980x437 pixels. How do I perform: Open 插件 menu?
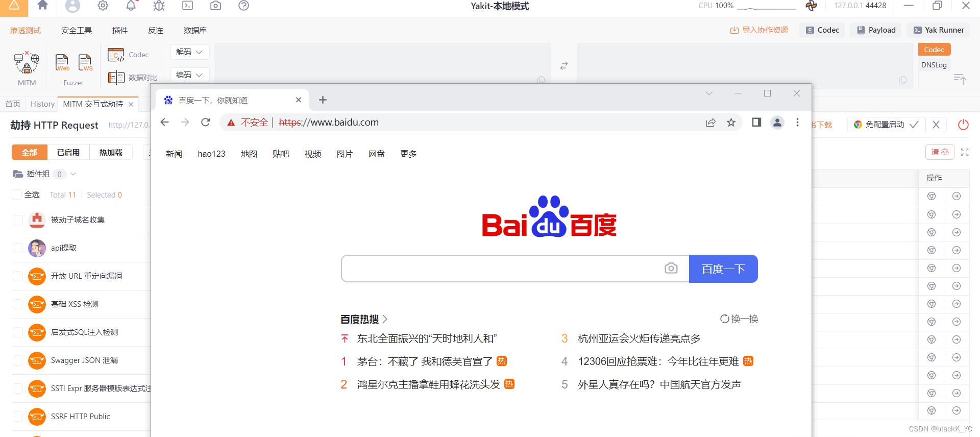pyautogui.click(x=120, y=31)
